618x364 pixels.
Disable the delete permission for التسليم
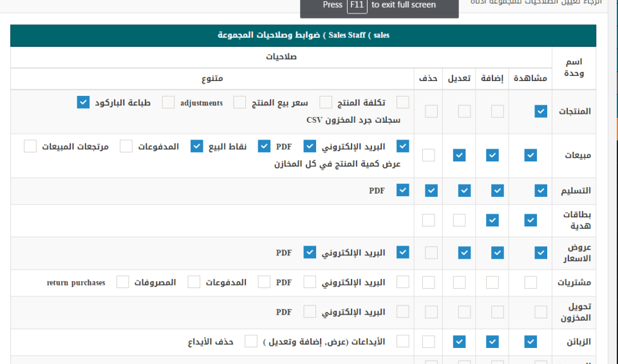pyautogui.click(x=431, y=190)
